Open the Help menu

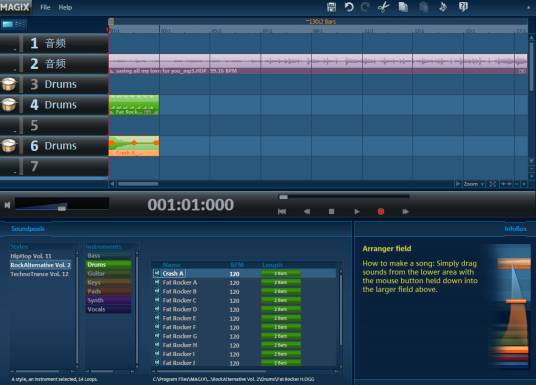pyautogui.click(x=65, y=7)
